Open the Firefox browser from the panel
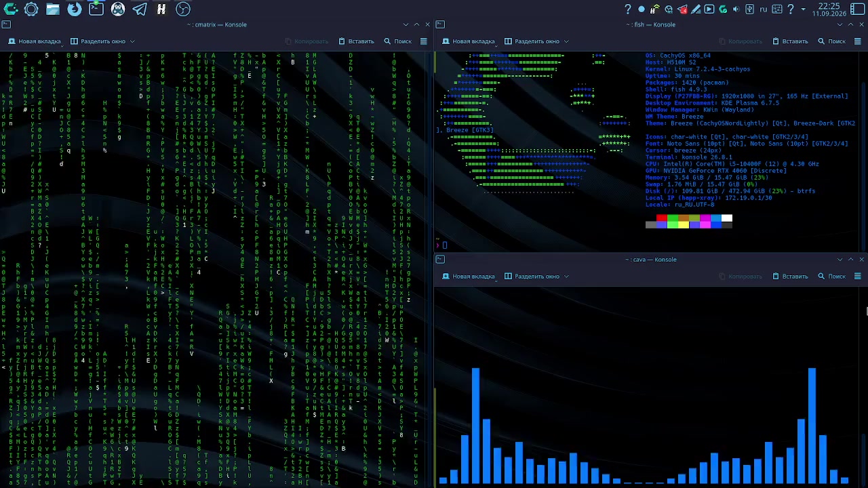Viewport: 868px width, 488px height. [75, 9]
